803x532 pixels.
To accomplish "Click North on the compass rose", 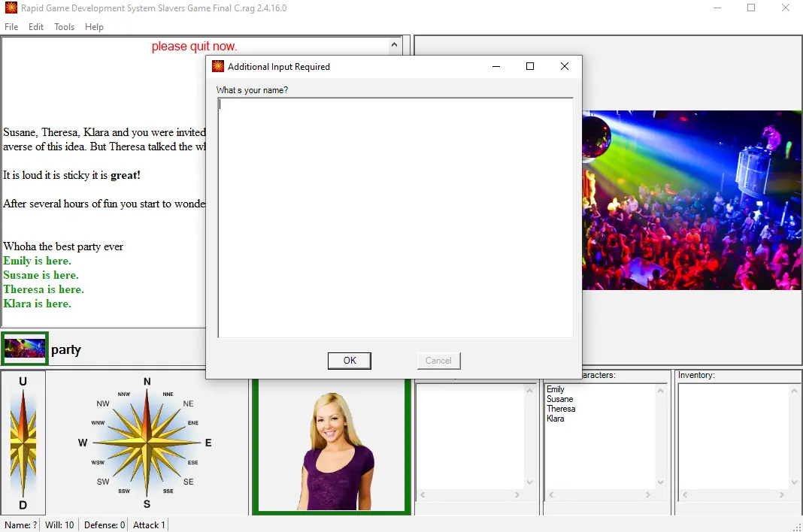I will 147,382.
